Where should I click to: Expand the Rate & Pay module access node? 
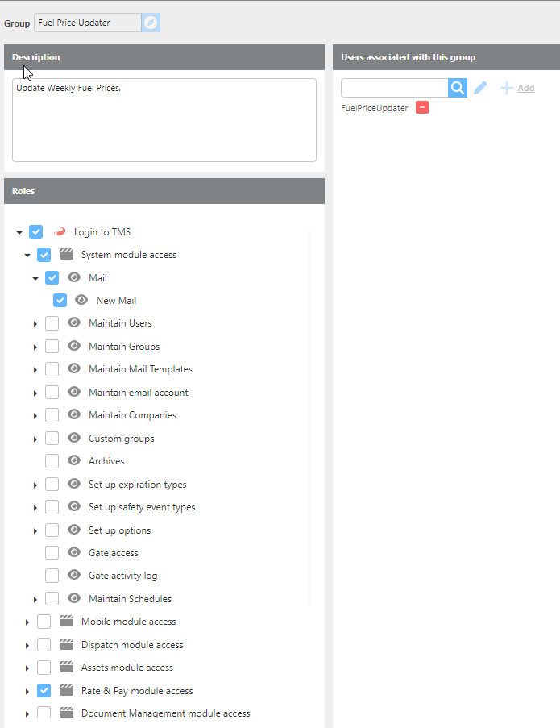pyautogui.click(x=27, y=692)
